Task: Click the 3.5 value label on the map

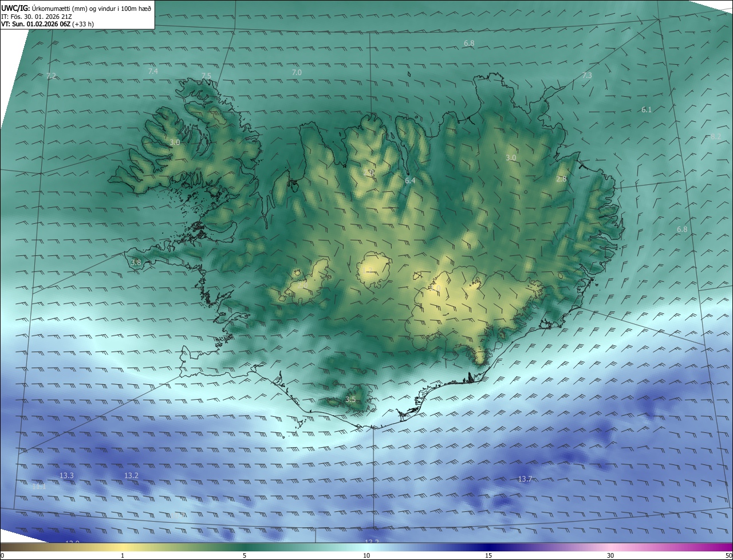Action: pyautogui.click(x=351, y=399)
